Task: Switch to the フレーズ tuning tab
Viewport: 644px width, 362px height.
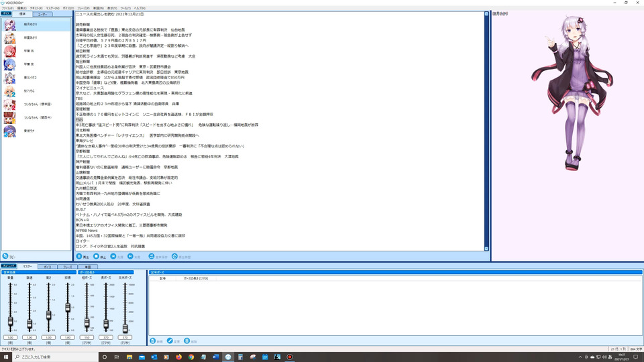Action: tap(67, 267)
